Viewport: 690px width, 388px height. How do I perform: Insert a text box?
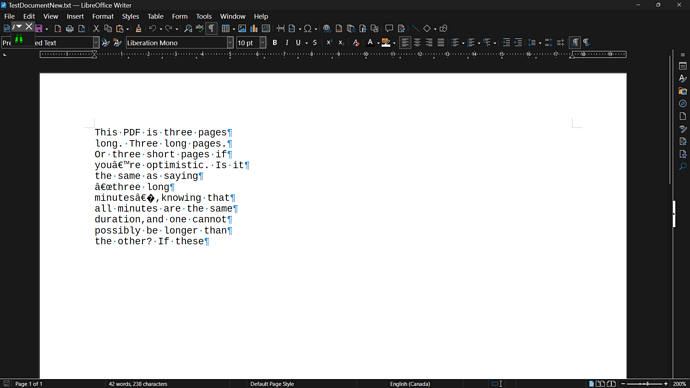[266, 29]
